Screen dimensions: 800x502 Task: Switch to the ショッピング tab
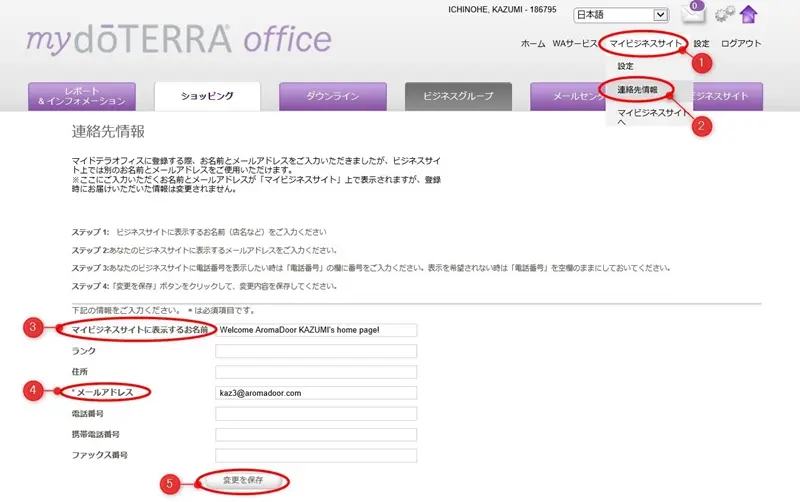[x=207, y=96]
